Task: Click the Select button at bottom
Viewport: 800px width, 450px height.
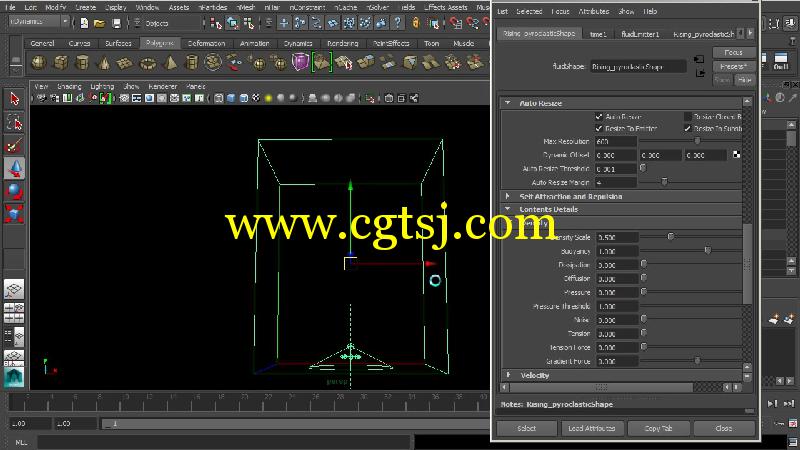Action: 527,428
